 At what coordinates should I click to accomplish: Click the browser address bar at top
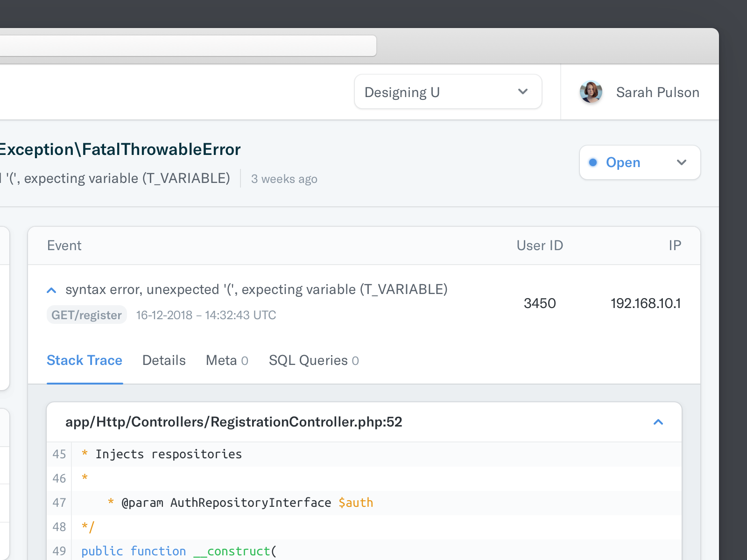point(187,45)
